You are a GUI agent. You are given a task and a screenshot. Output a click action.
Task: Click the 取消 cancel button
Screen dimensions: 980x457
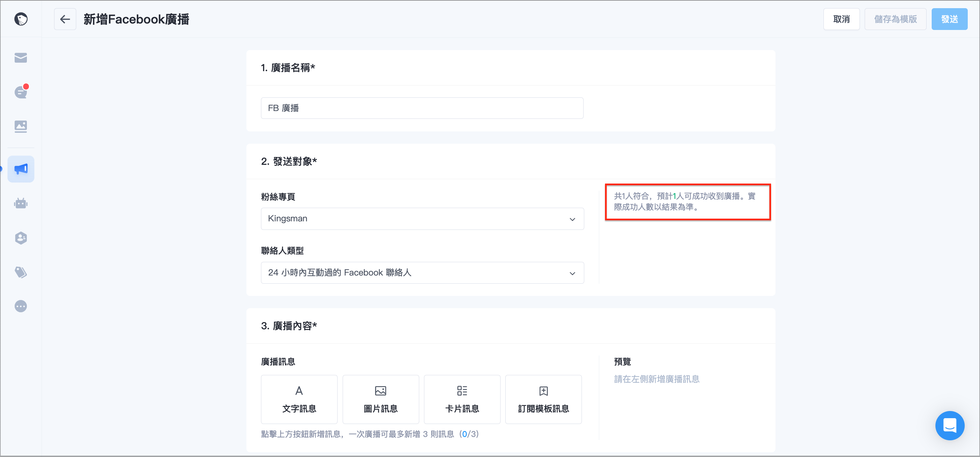coord(841,19)
